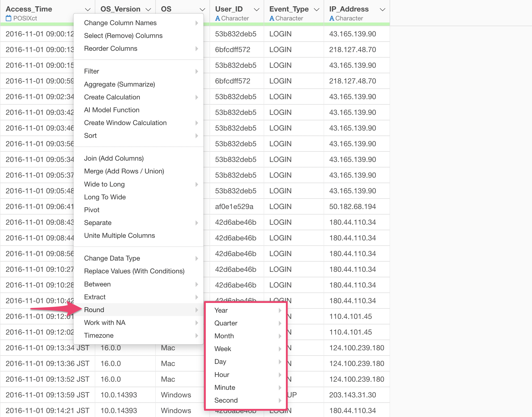The width and height of the screenshot is (532, 417).
Task: Click AI Model Function option
Action: 112,110
